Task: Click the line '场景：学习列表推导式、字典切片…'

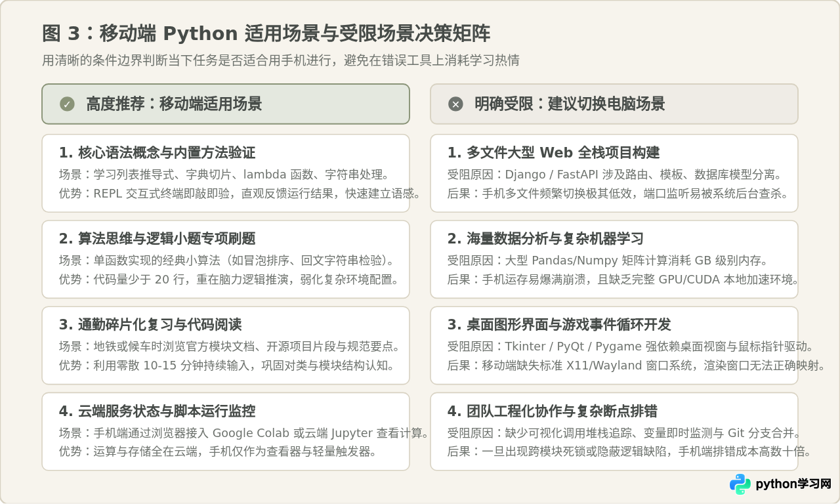Action: coord(225,175)
